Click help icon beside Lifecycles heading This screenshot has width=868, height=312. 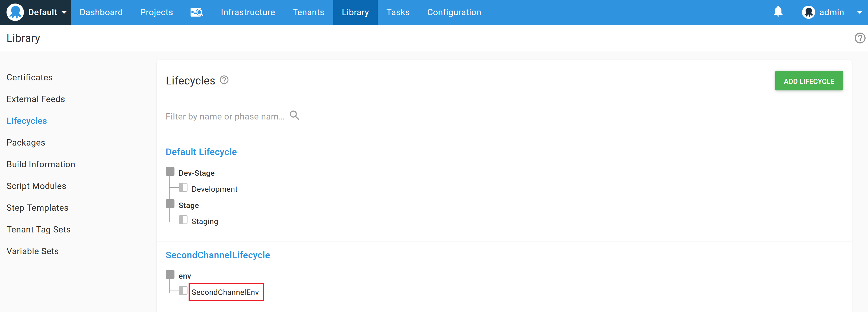point(224,80)
